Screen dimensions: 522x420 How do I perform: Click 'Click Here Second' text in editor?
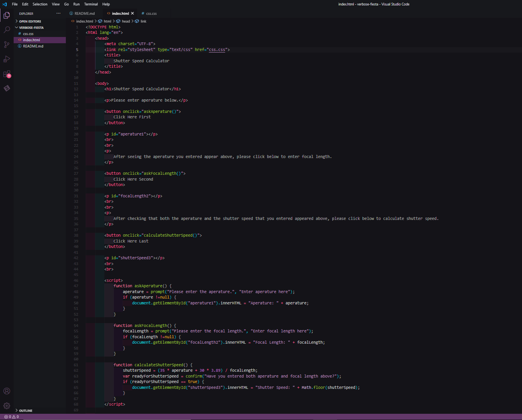pyautogui.click(x=133, y=179)
